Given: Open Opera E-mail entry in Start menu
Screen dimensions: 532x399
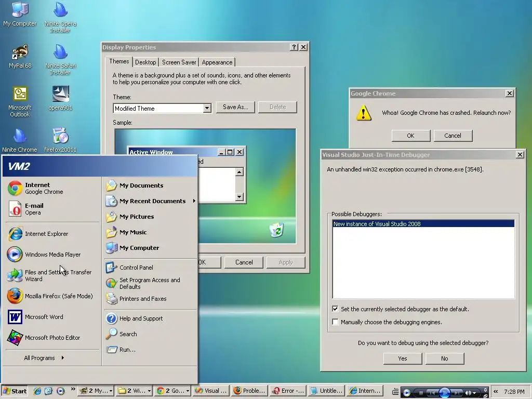Looking at the screenshot, I should tap(52, 209).
